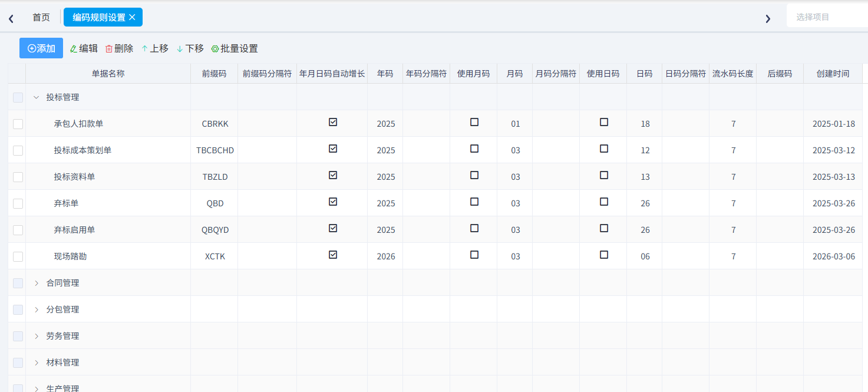Image resolution: width=868 pixels, height=392 pixels.
Task: Click the 编辑 edit toolbar button
Action: 84,48
